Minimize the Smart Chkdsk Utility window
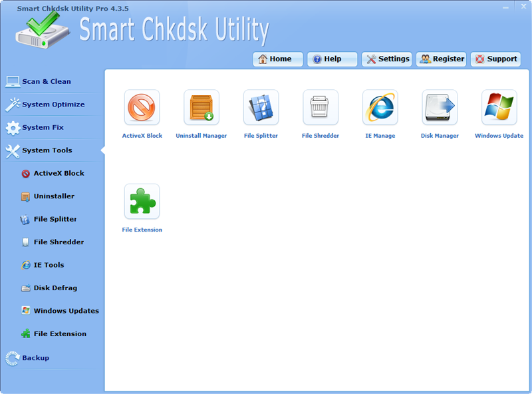 [506, 7]
